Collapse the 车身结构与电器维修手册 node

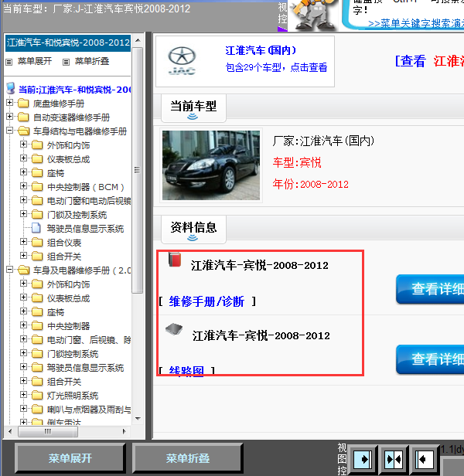(9, 131)
